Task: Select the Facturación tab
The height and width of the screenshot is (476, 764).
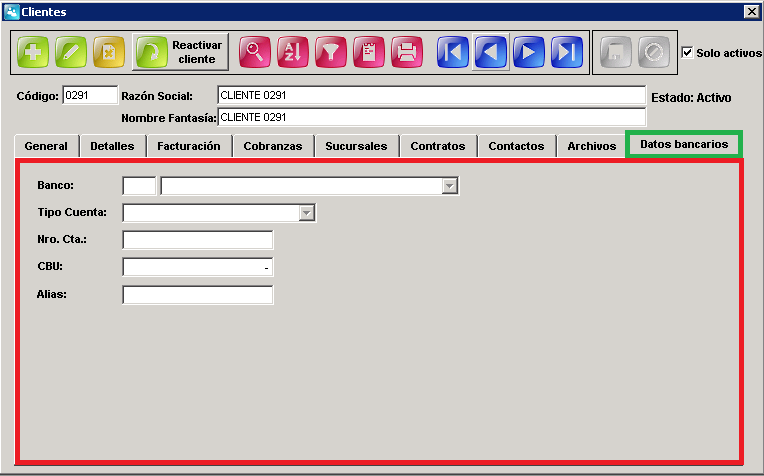Action: (189, 146)
